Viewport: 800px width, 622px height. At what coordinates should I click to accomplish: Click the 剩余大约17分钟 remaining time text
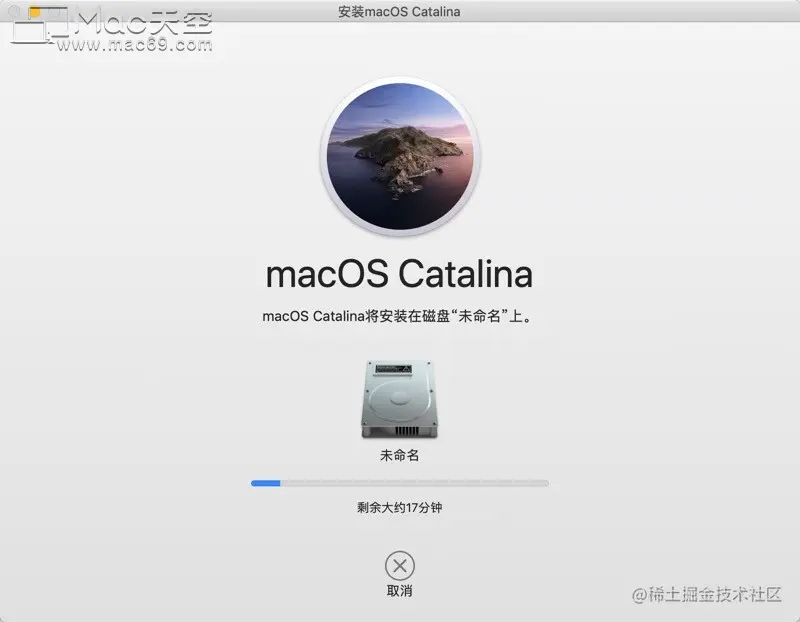pyautogui.click(x=399, y=507)
